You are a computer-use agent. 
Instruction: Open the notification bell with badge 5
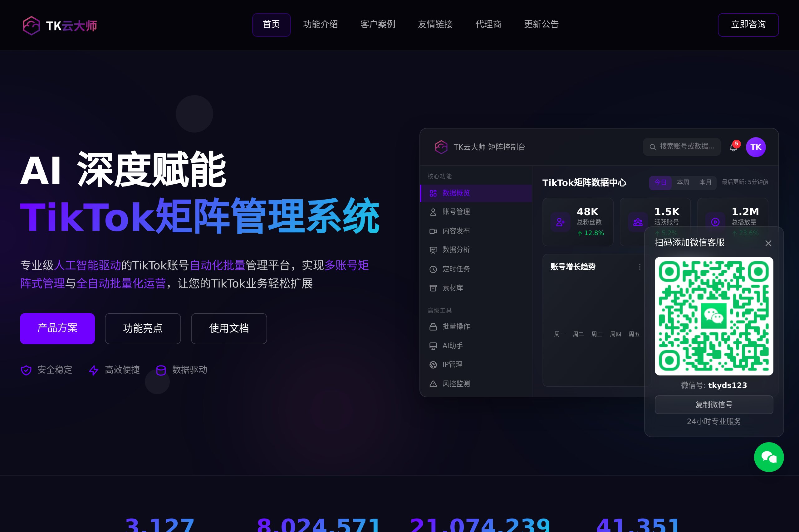(733, 147)
